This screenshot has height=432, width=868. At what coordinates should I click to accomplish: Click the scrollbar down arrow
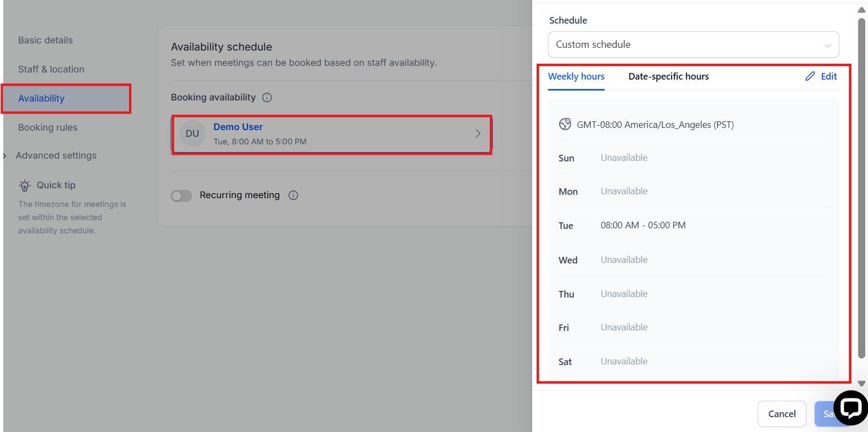click(x=861, y=384)
